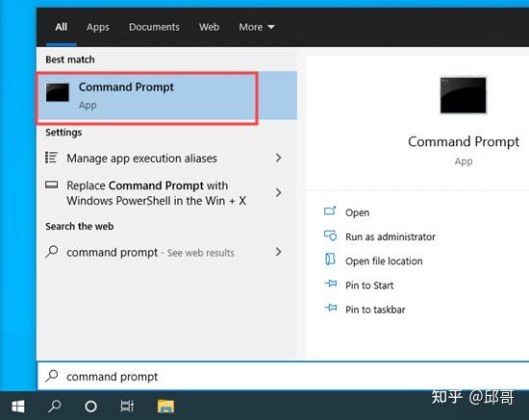Open Replace Command Prompt with PowerShell setting
The height and width of the screenshot is (420, 529).
[x=166, y=193]
